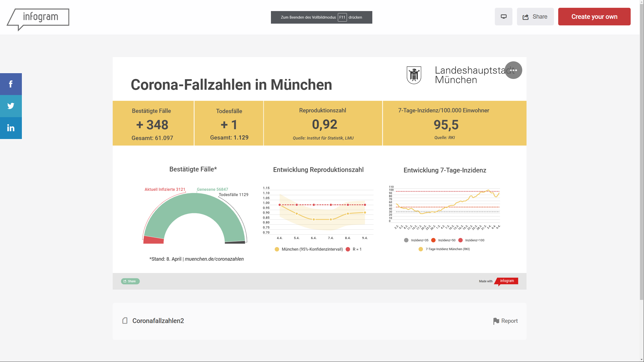Viewport: 644px width, 362px height.
Task: Click green Genesene segment of gauge chart
Action: point(194,203)
